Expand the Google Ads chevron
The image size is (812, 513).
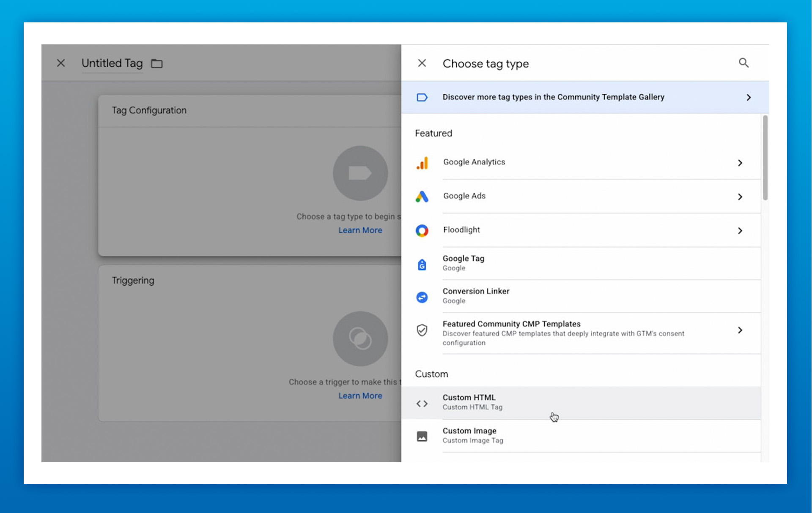click(x=740, y=196)
